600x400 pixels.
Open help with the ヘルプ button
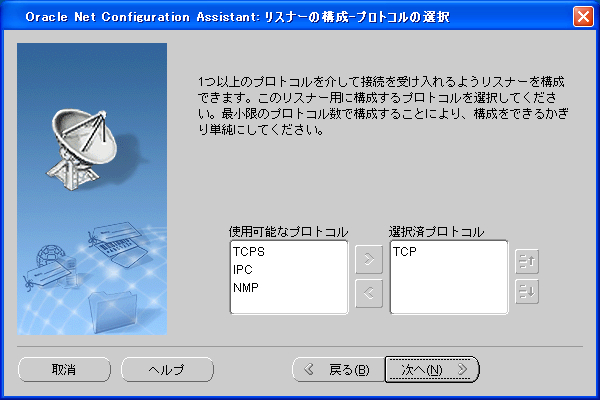pyautogui.click(x=167, y=369)
